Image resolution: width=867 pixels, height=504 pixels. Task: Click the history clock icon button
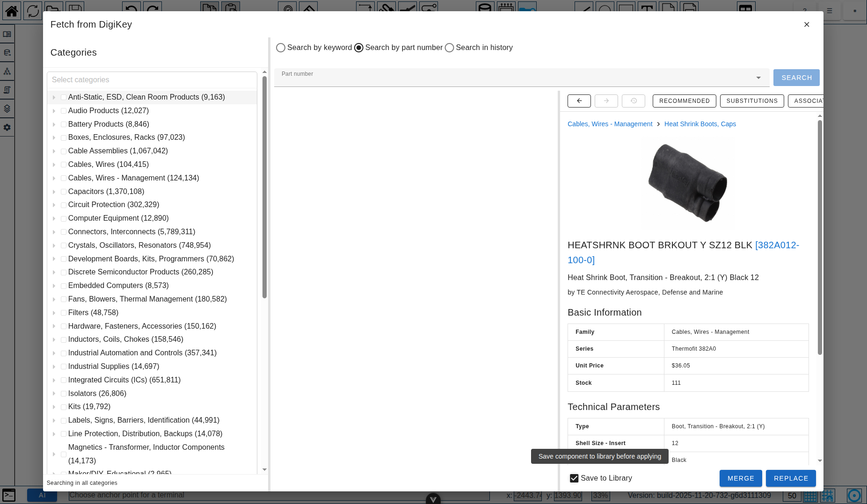tap(633, 101)
